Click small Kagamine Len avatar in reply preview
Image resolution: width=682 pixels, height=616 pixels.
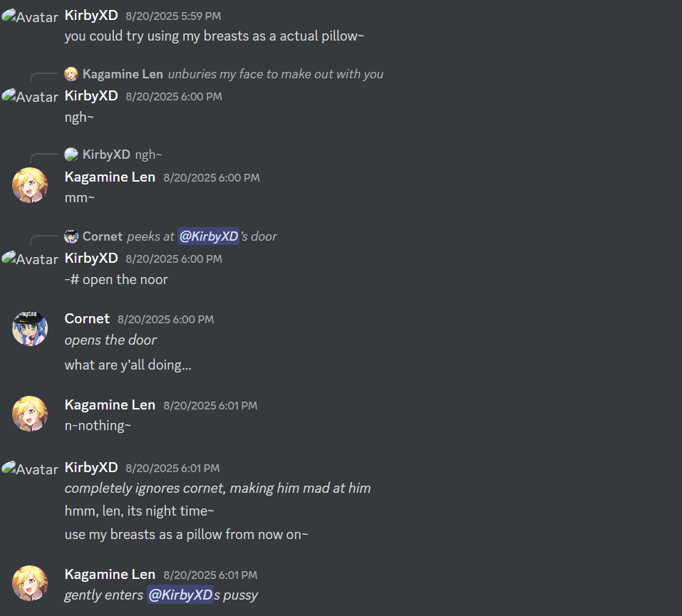click(71, 74)
